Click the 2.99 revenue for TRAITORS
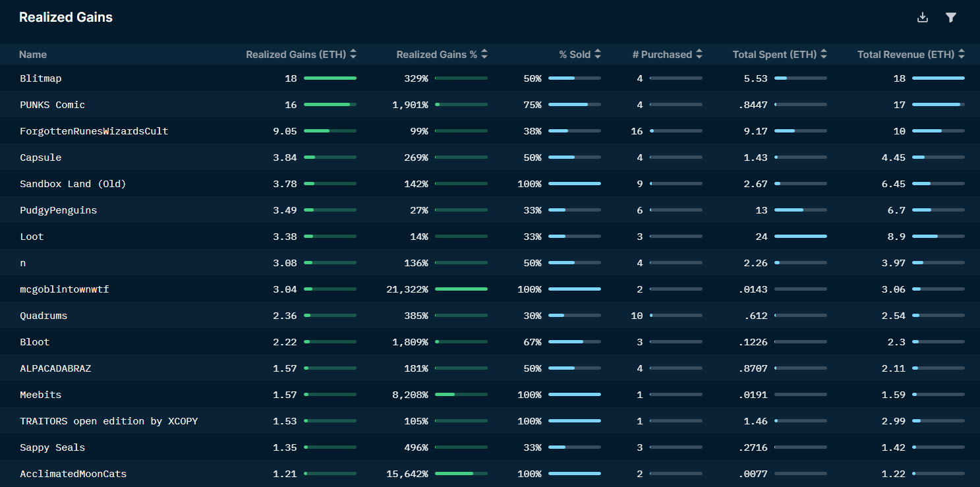The height and width of the screenshot is (487, 980). click(x=894, y=421)
